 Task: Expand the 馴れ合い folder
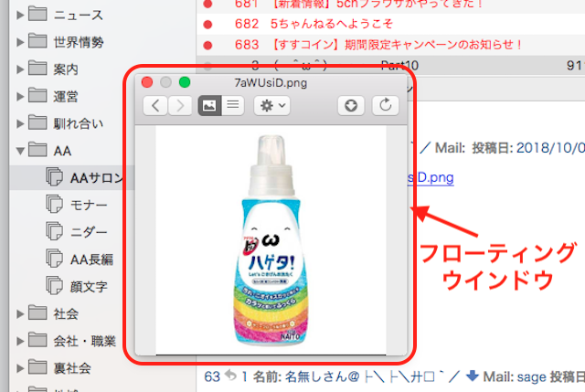click(x=20, y=124)
